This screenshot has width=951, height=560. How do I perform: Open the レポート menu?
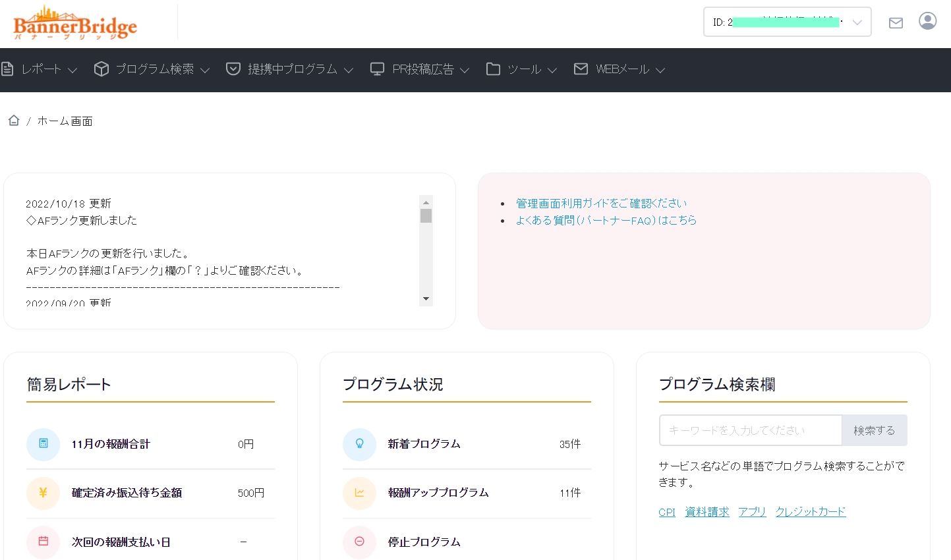41,69
